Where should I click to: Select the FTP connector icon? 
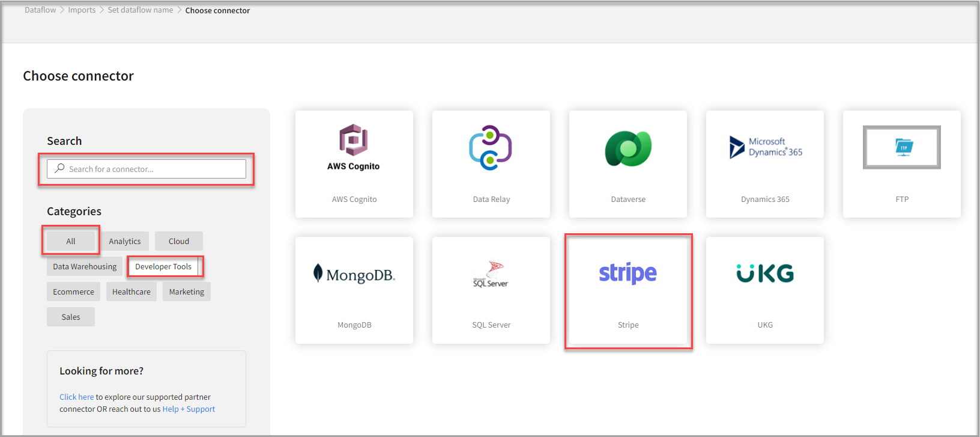(901, 147)
